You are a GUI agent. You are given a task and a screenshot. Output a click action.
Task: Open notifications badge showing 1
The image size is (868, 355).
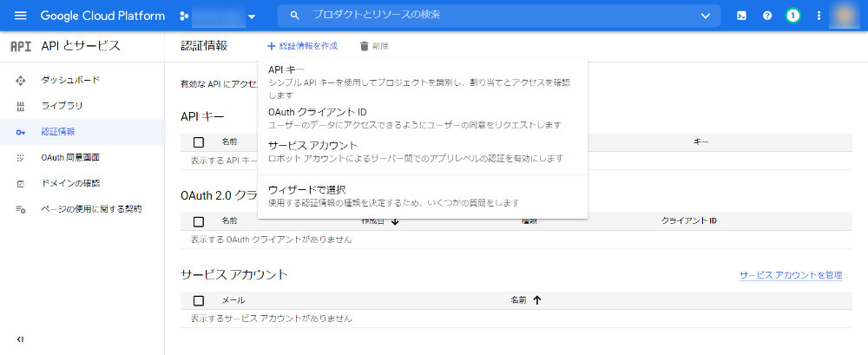pos(793,16)
